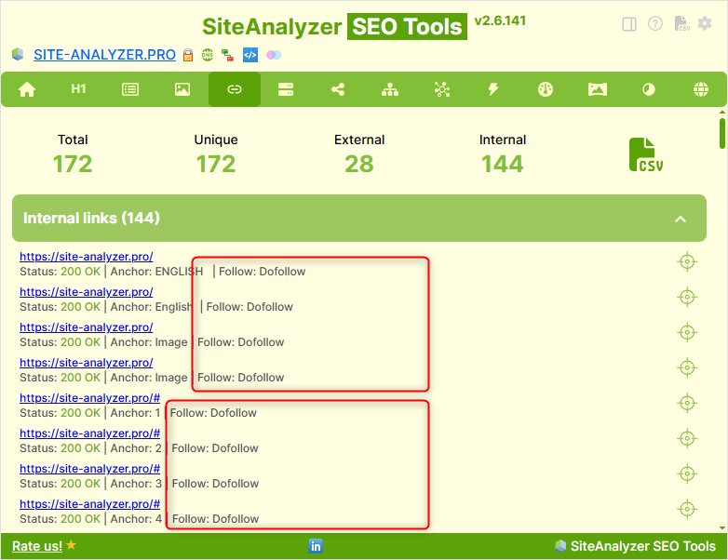Open the help question mark icon

(655, 23)
